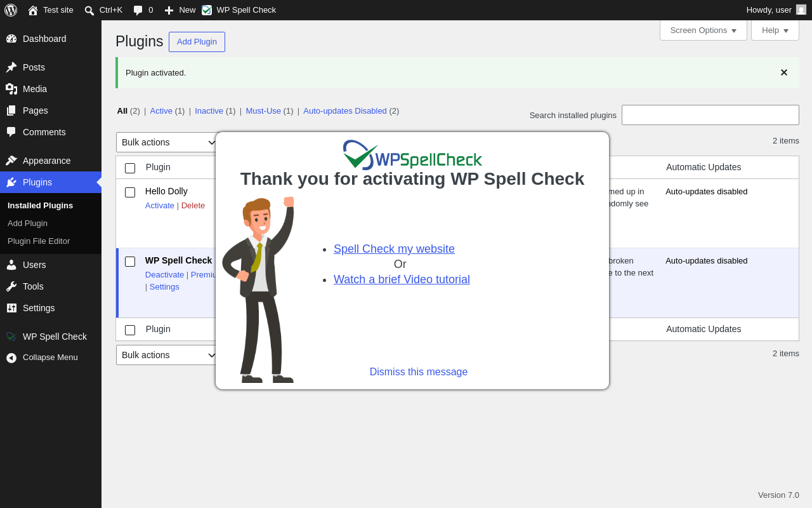
Task: Click WP Spell Check's Auto-updates disabled text
Action: pos(707,260)
